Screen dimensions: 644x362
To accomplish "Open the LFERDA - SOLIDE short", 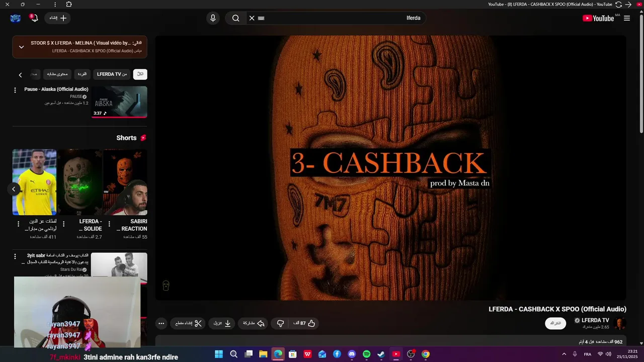I will (x=80, y=183).
